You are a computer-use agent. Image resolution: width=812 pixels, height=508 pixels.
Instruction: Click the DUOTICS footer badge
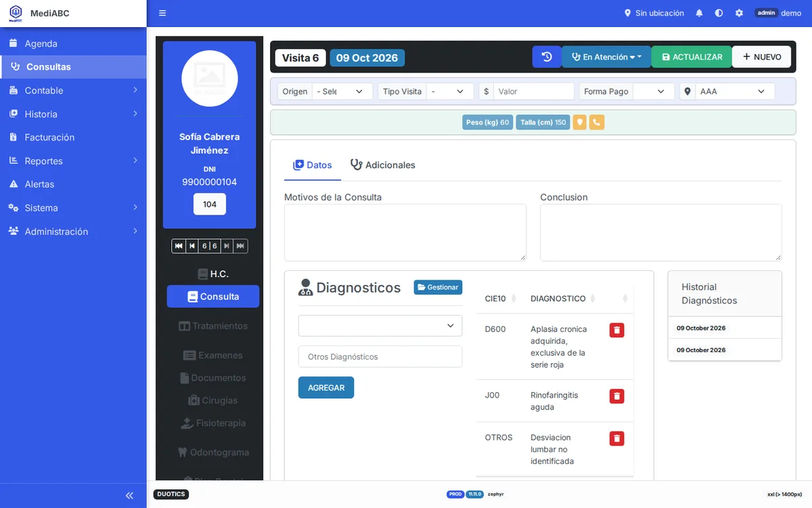(171, 494)
